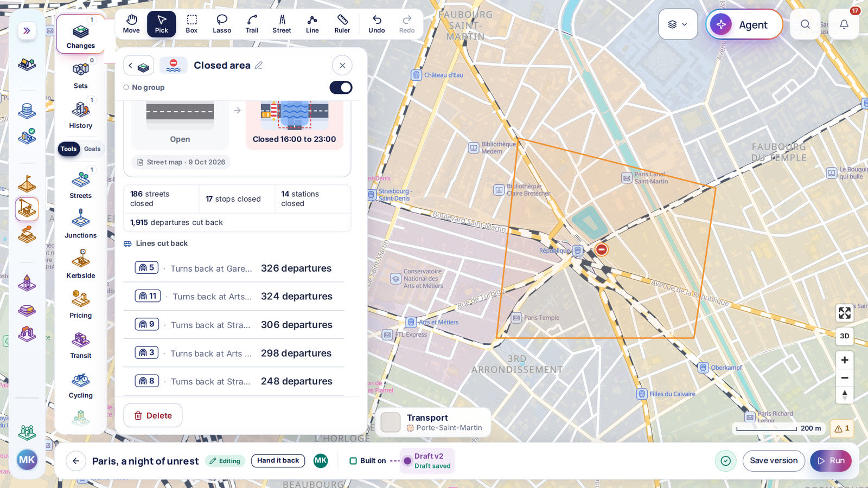Switch to the Goals tab
The image size is (868, 488).
tap(92, 149)
